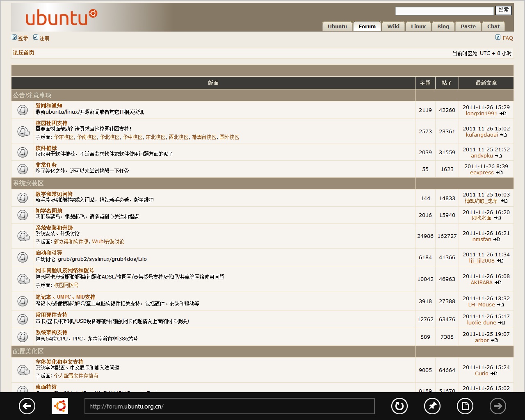Screen dimensions: 525x420
Task: Open the Wiki tab
Action: (x=393, y=26)
